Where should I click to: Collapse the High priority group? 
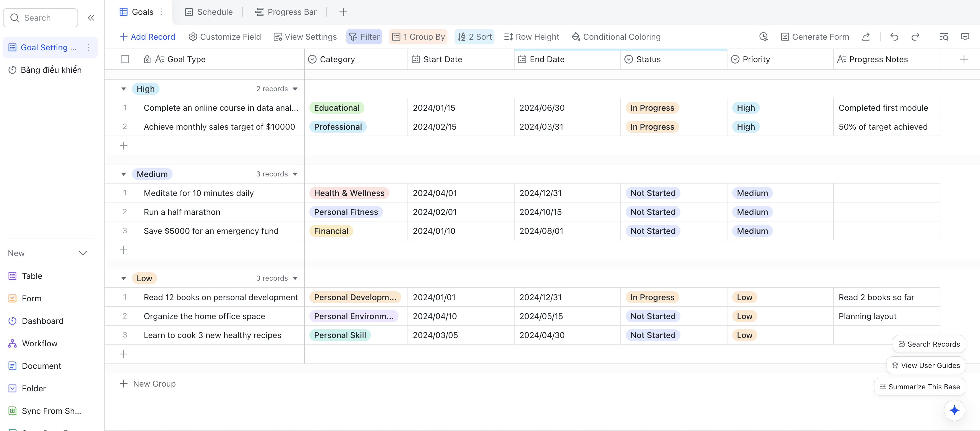coord(124,89)
